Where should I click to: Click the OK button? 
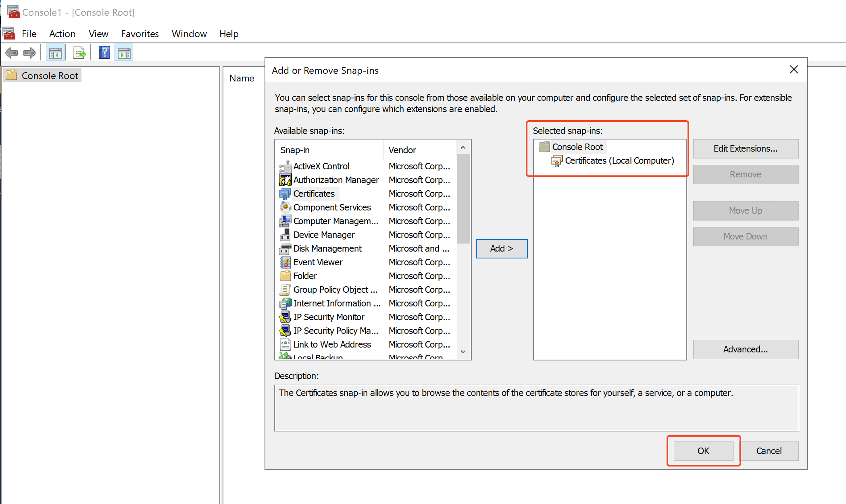pyautogui.click(x=703, y=451)
